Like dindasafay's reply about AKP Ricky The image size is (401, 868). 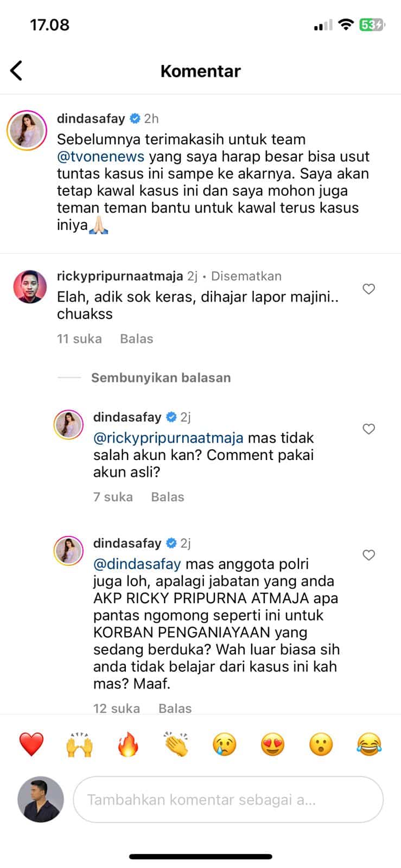369,555
